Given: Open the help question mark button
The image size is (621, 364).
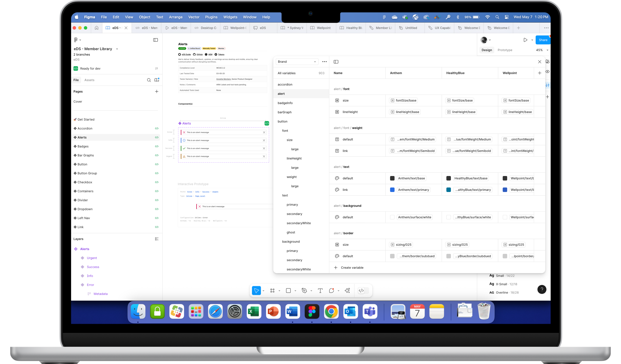Looking at the screenshot, I should [542, 289].
